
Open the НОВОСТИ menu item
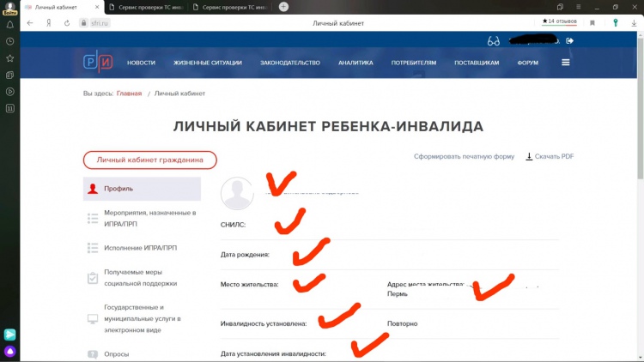141,63
